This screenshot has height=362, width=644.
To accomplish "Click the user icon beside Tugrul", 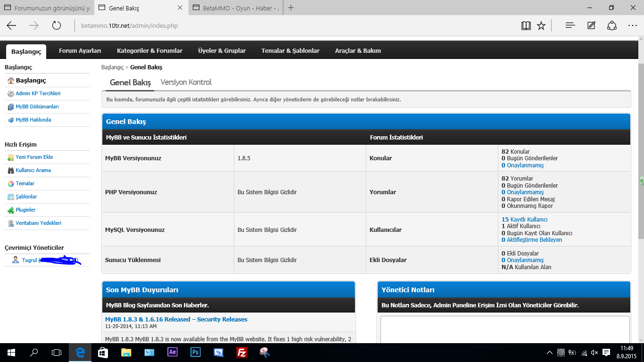I will coord(16,260).
